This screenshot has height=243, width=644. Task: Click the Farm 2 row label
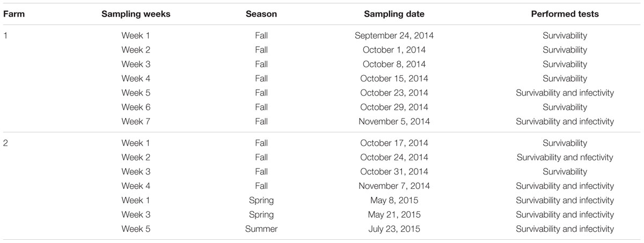pyautogui.click(x=6, y=143)
